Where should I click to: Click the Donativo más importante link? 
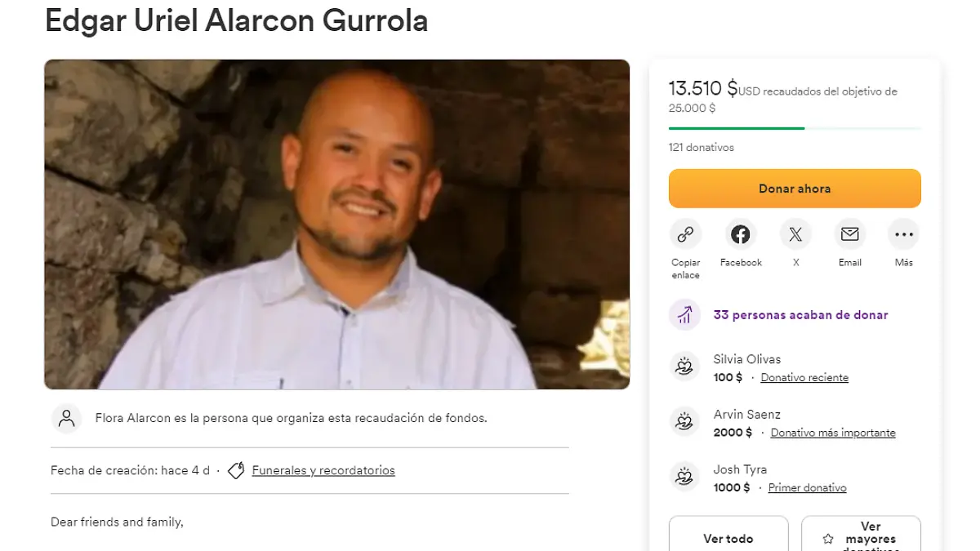(833, 433)
